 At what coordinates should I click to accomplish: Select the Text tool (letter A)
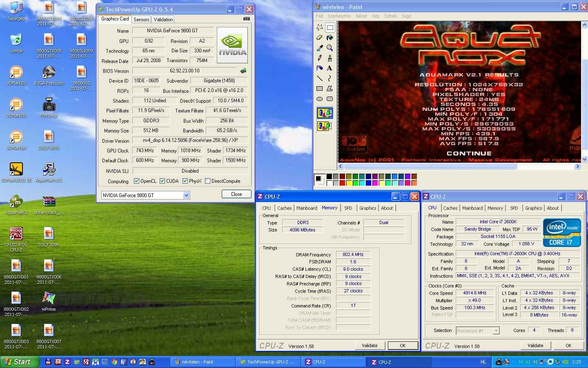coord(330,68)
